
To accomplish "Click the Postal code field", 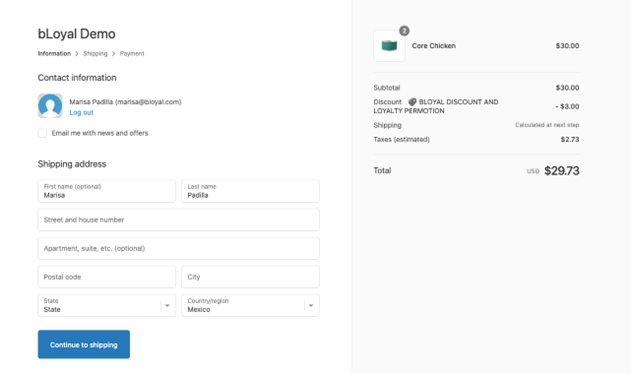I will (x=107, y=277).
